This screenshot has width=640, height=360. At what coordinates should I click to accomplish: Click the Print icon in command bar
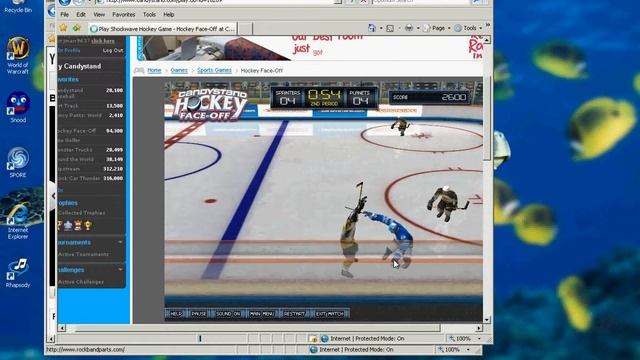[x=409, y=28]
